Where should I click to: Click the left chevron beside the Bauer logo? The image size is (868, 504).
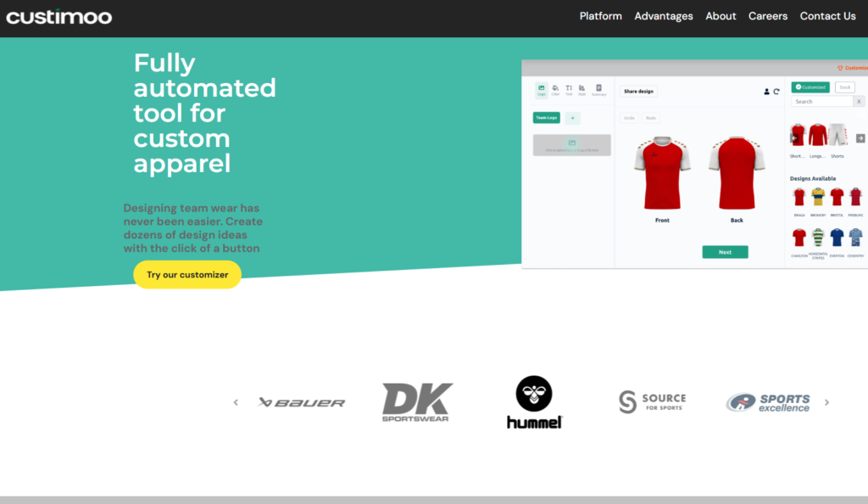point(236,402)
